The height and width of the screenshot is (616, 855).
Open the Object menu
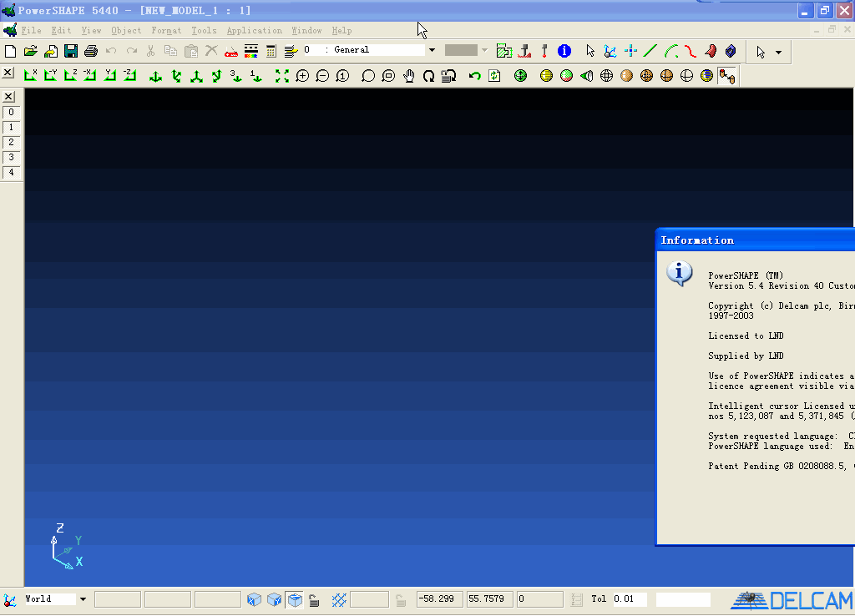click(x=126, y=31)
